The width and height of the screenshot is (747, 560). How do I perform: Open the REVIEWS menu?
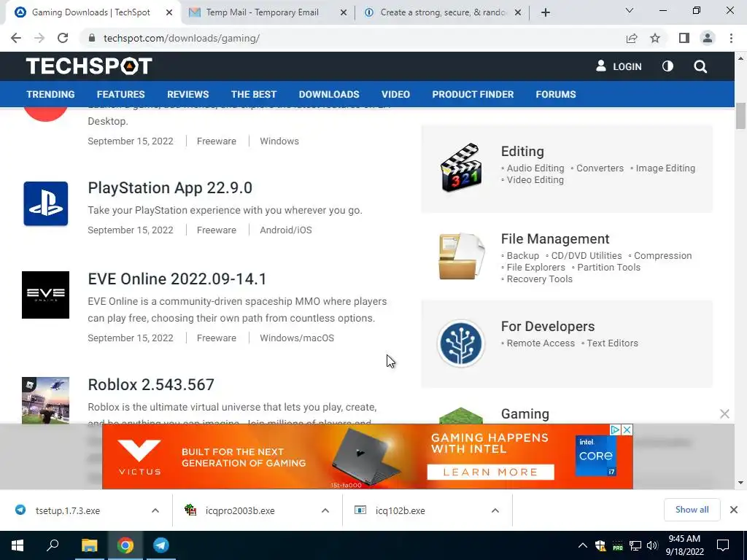(187, 94)
